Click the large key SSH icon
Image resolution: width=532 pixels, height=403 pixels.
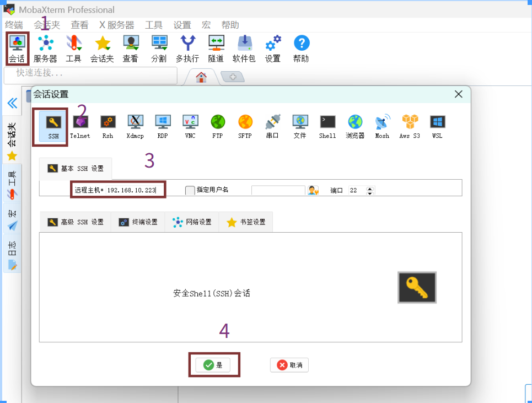tap(417, 287)
